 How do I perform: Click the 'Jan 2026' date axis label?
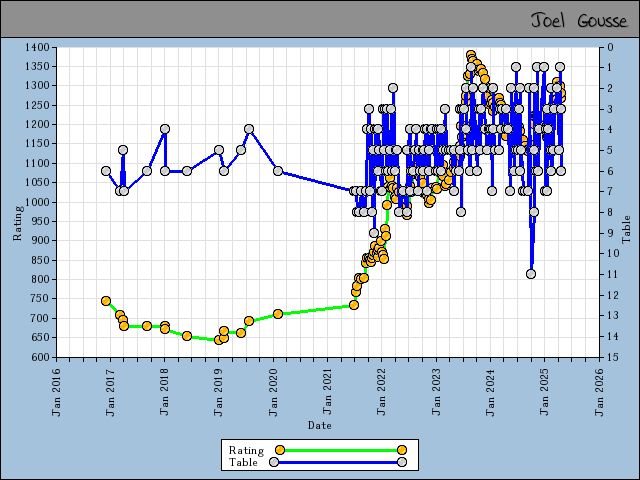pos(598,392)
